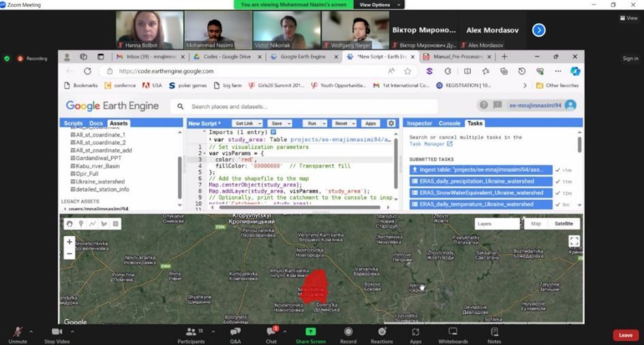
Task: Switch map to Satellite view
Action: (564, 224)
